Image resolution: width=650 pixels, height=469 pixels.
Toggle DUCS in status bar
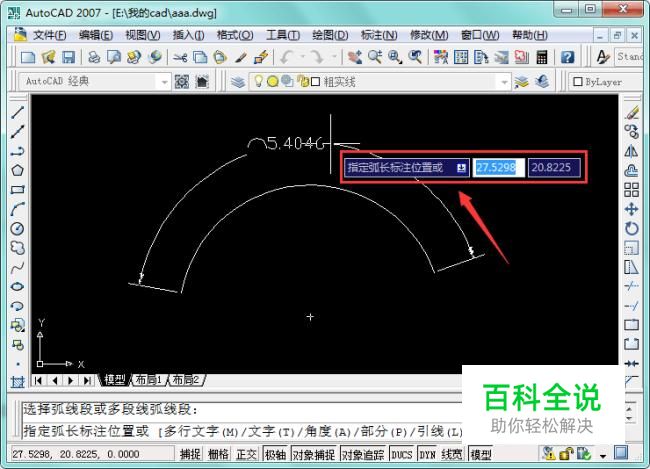pyautogui.click(x=402, y=454)
